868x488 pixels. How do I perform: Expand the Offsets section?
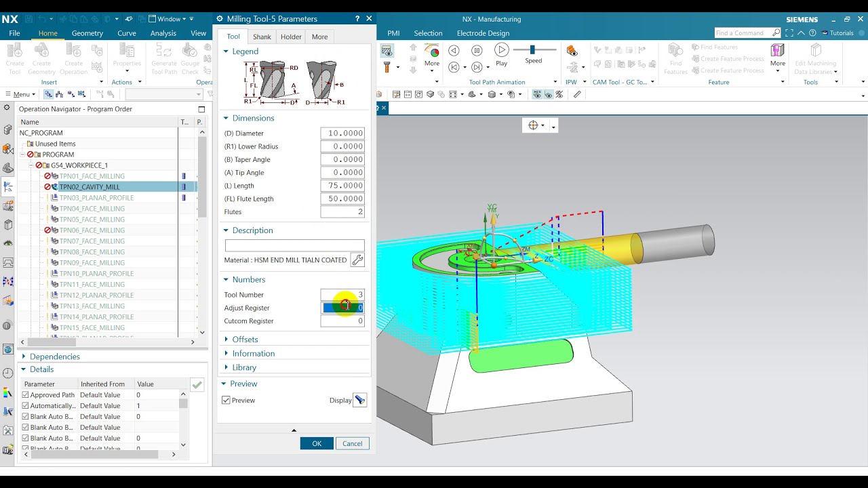(x=226, y=340)
